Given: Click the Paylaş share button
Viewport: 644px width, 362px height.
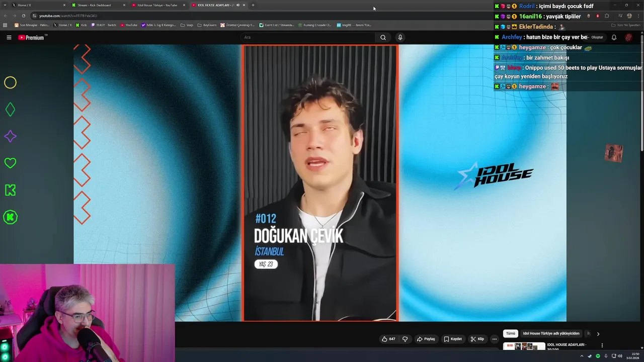Looking at the screenshot, I should coord(426,339).
